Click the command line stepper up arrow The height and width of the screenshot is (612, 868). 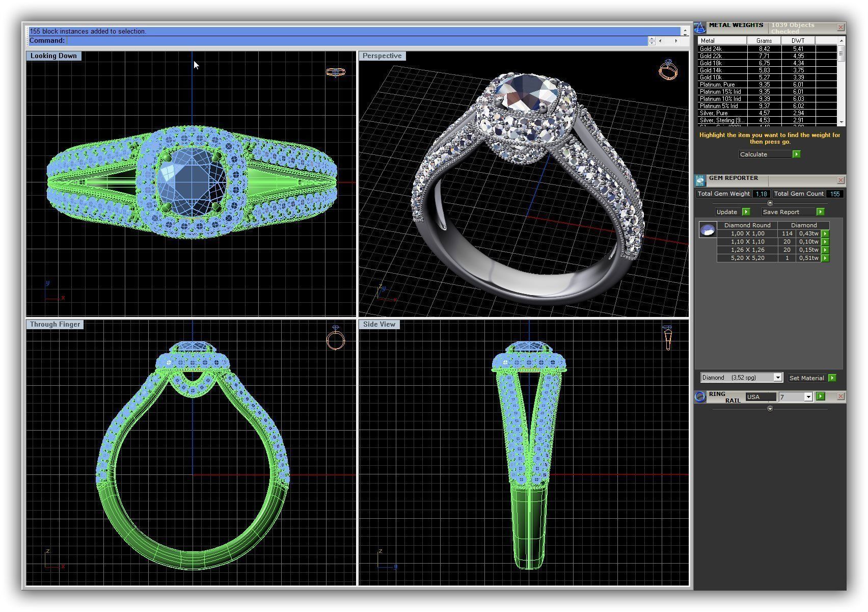tap(652, 39)
